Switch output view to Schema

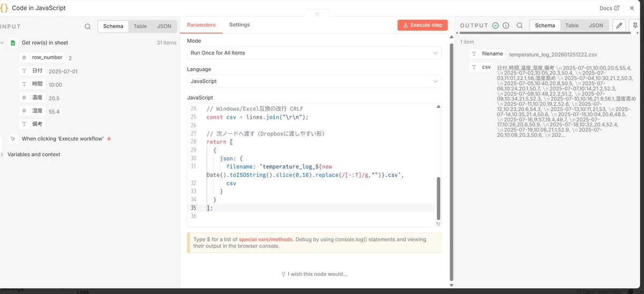pos(545,25)
